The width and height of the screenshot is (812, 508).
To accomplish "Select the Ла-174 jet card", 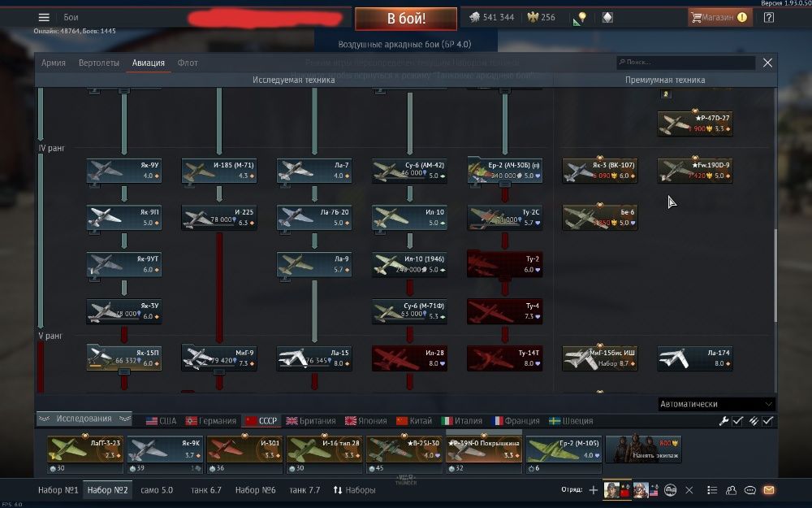I will click(695, 358).
